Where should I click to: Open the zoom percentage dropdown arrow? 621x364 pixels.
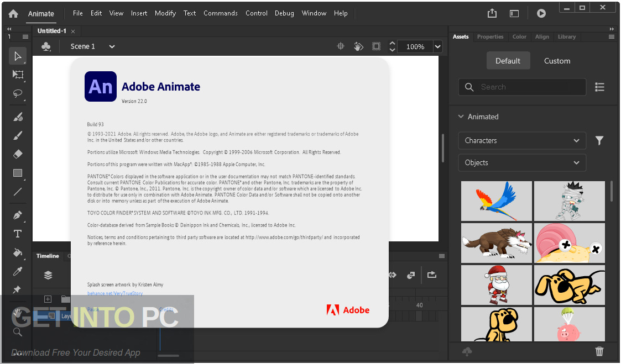tap(437, 46)
